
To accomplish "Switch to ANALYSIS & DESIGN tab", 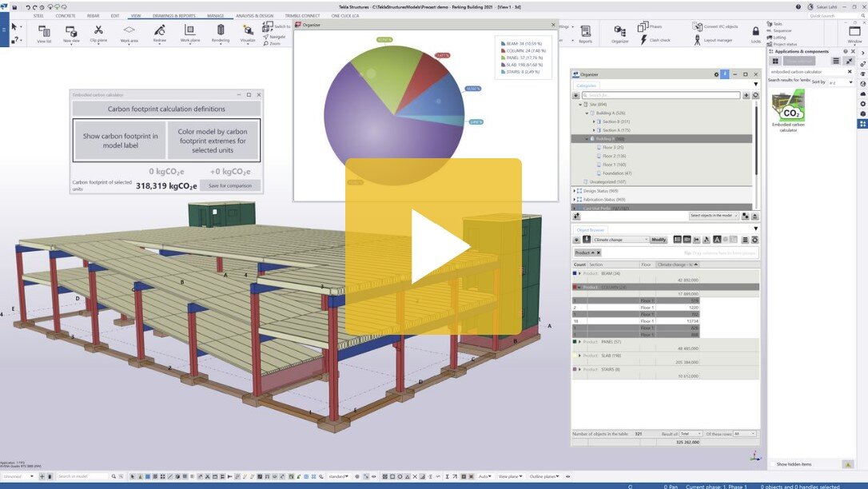I will pos(255,15).
